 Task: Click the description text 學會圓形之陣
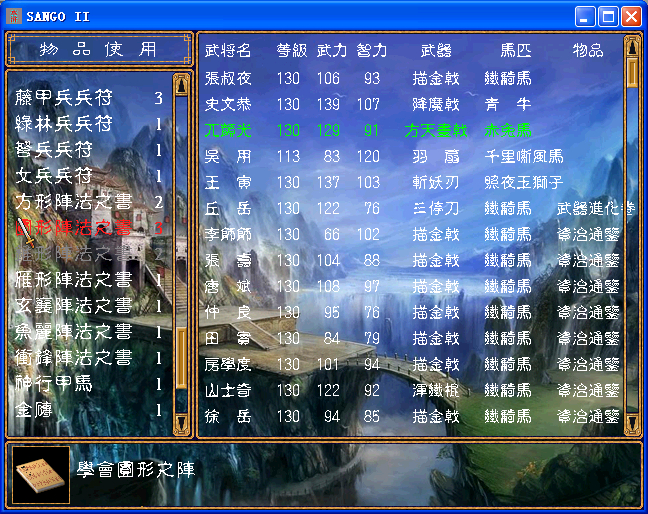[136, 470]
